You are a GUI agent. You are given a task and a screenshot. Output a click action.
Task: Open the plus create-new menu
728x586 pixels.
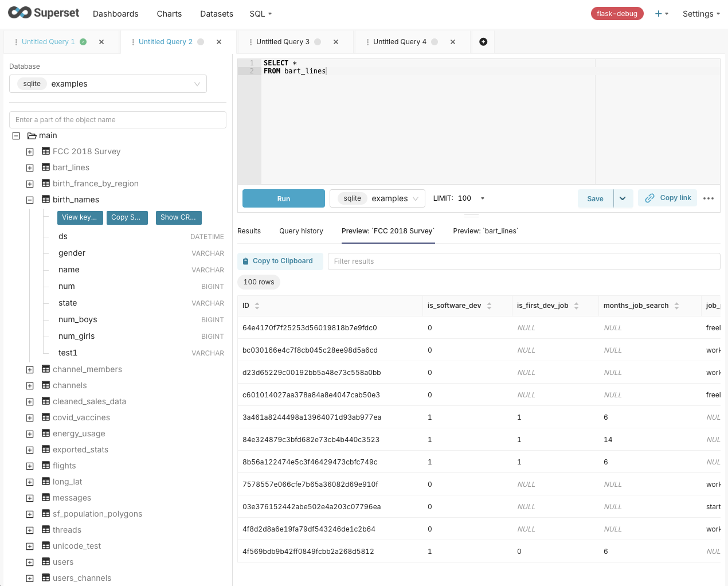pyautogui.click(x=662, y=14)
